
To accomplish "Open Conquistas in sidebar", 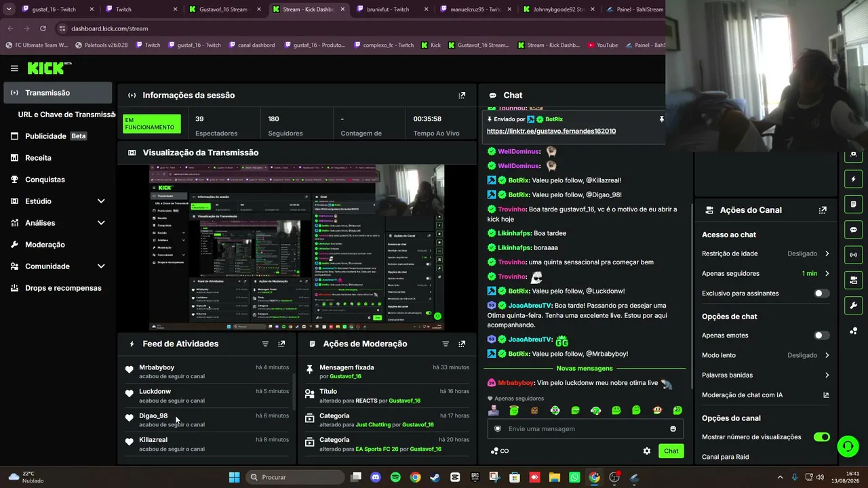I will click(x=58, y=180).
